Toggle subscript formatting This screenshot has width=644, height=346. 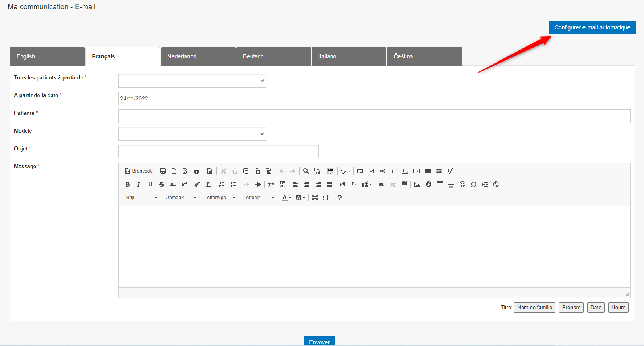pos(173,184)
